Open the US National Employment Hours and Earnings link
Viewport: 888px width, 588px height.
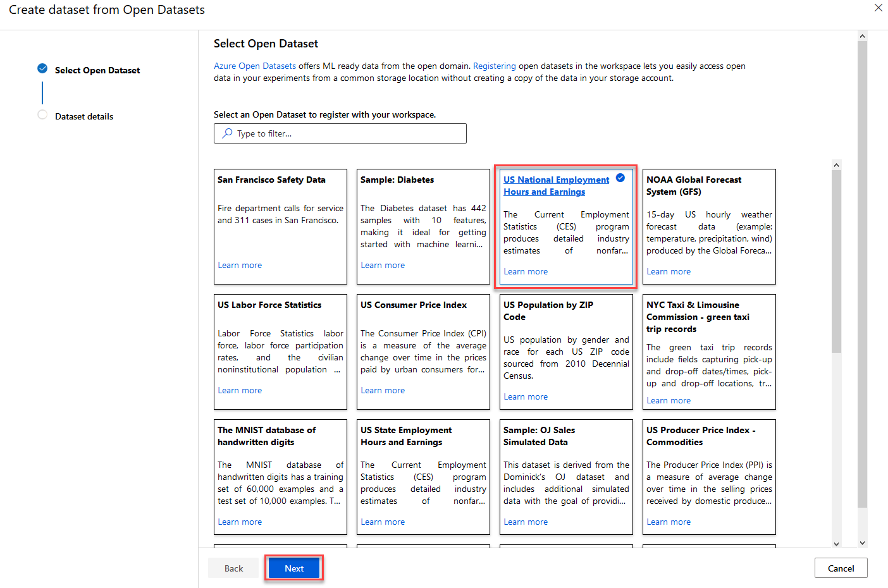[556, 186]
